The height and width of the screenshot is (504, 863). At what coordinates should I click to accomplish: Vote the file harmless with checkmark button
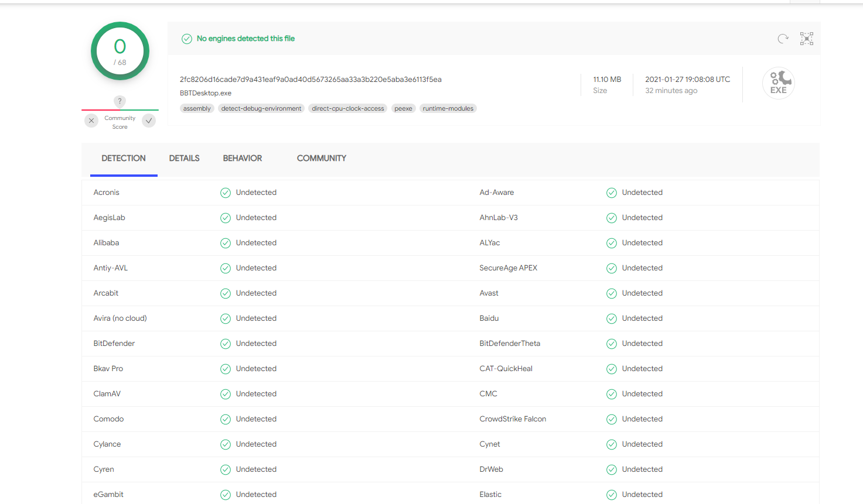coord(149,121)
